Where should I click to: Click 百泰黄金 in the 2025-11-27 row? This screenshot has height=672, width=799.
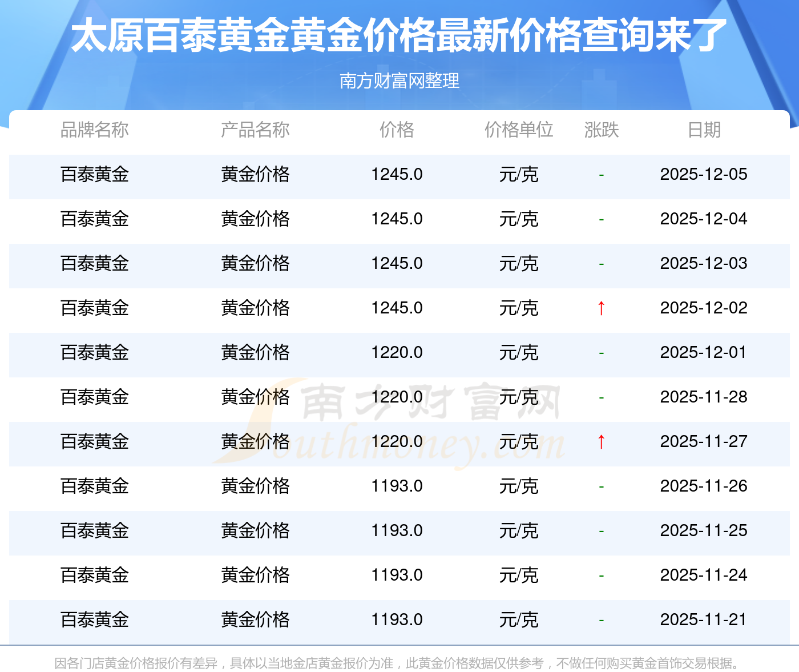(x=95, y=442)
